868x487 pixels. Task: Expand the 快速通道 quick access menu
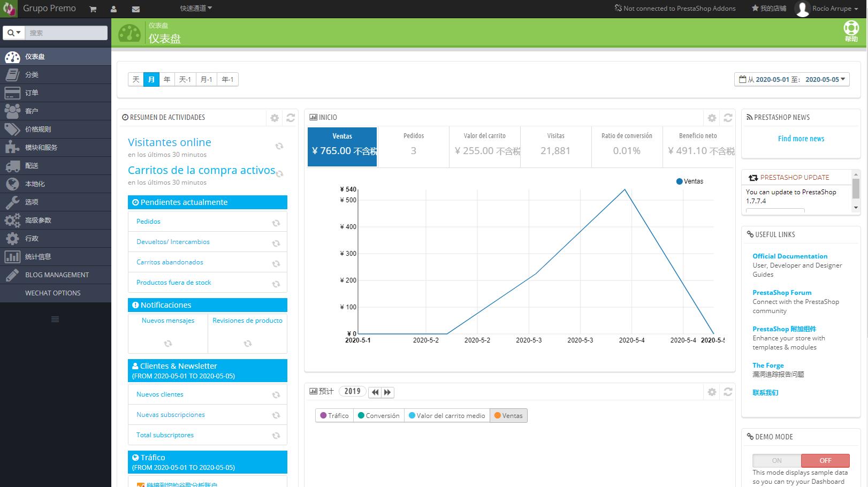tap(196, 8)
